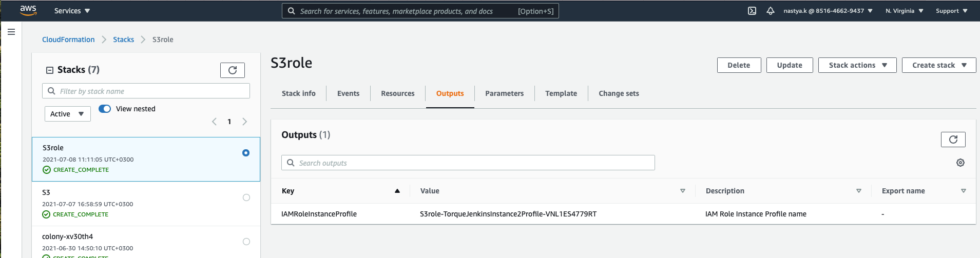This screenshot has width=980, height=258.
Task: Switch to the Resources tab
Action: (x=398, y=93)
